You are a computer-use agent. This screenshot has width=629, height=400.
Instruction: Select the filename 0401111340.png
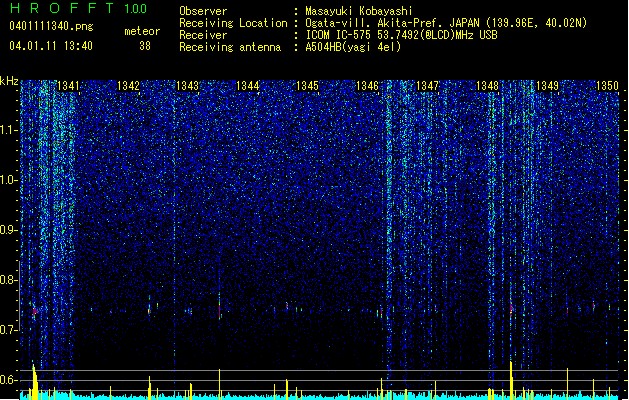pos(51,27)
